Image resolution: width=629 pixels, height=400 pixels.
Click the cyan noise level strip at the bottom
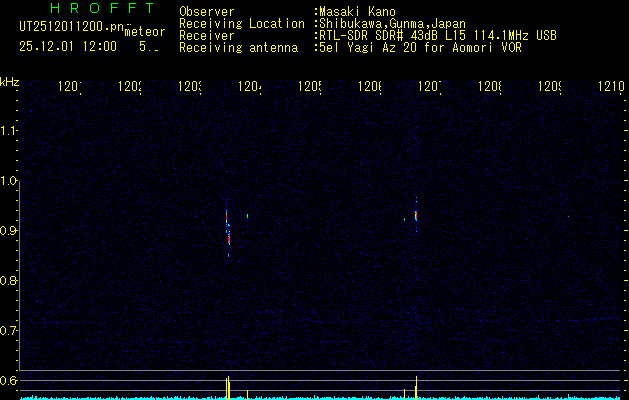pos(321,398)
